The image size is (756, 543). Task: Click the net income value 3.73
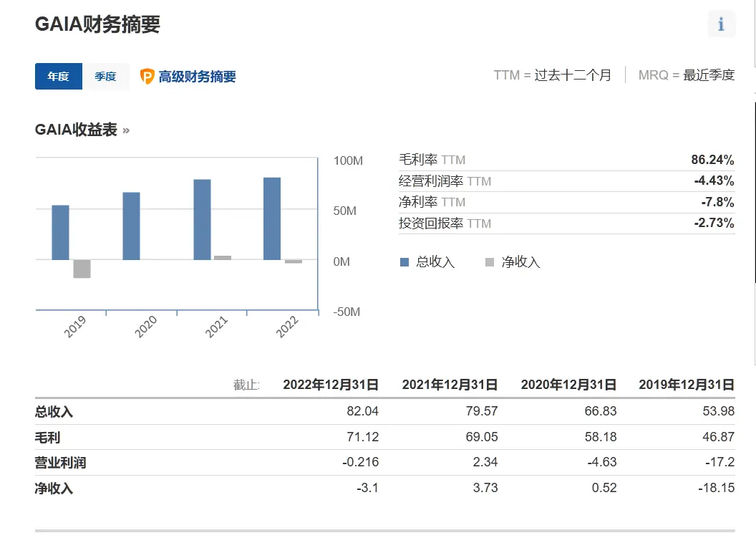tap(485, 488)
